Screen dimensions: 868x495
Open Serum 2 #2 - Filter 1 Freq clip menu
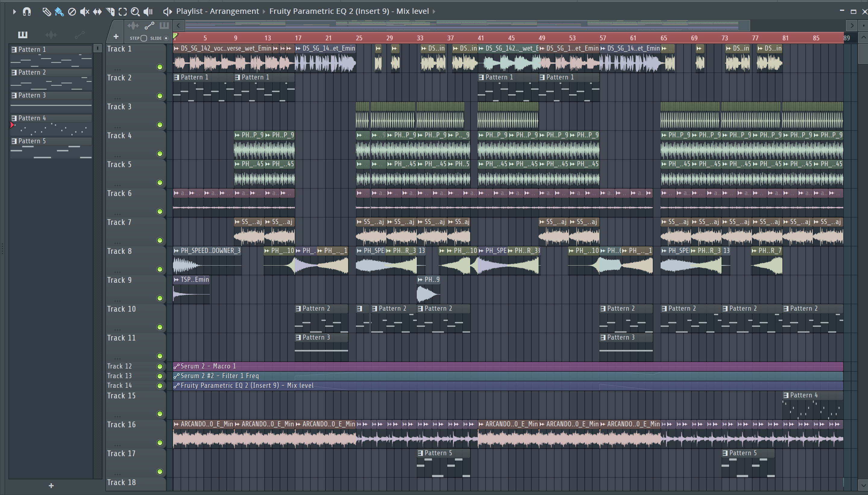(176, 376)
